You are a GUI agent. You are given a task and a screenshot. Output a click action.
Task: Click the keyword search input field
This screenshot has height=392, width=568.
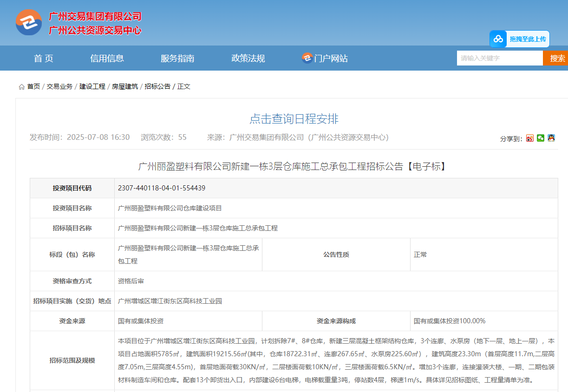point(500,58)
